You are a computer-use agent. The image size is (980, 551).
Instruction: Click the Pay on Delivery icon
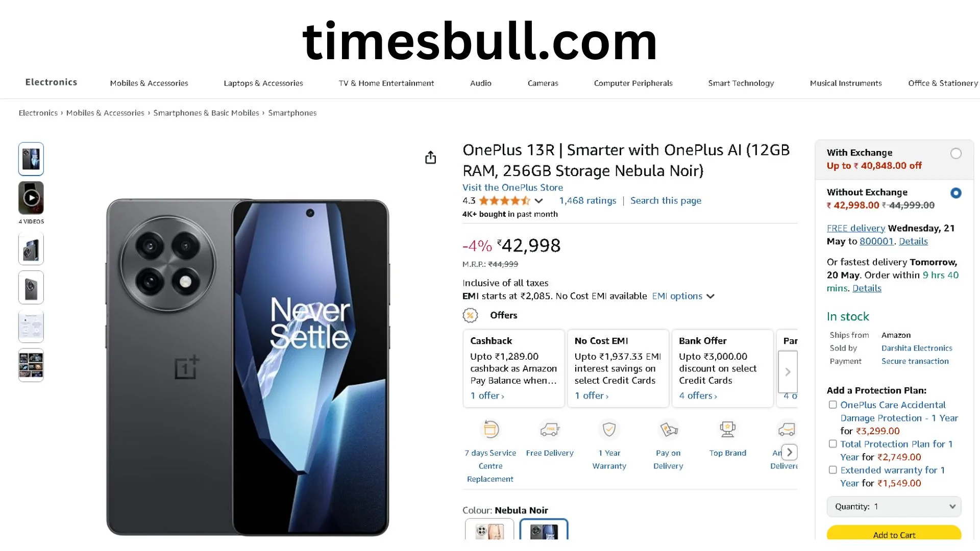pyautogui.click(x=668, y=430)
